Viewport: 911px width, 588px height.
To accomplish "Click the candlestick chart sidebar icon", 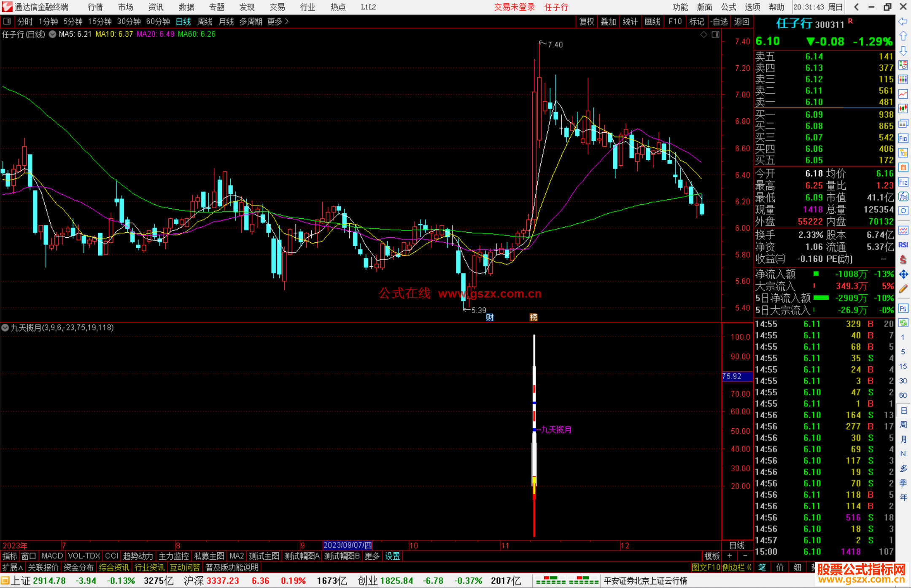I will click(x=903, y=109).
